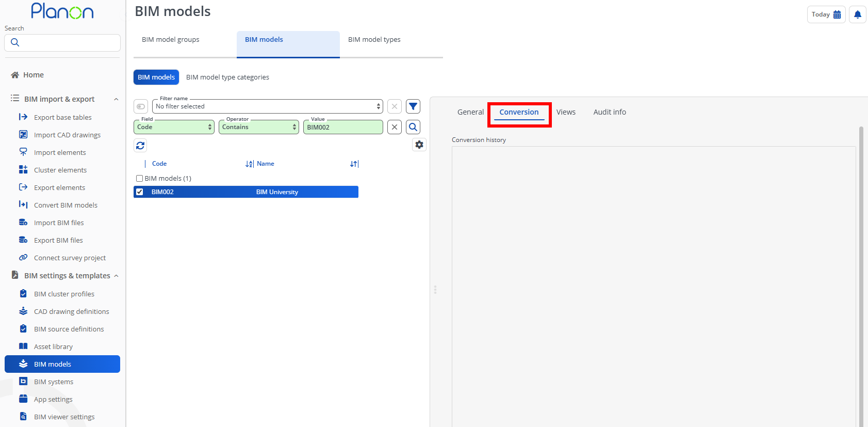Click the disabled filter name clear button

[x=395, y=106]
